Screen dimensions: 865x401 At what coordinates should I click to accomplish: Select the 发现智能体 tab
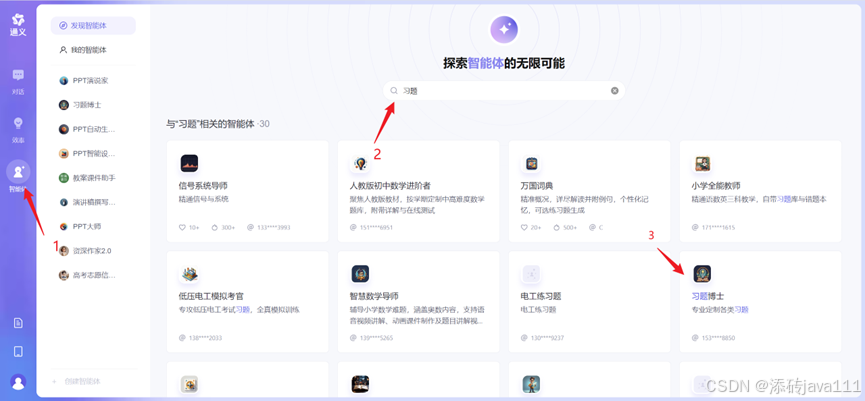coord(93,25)
